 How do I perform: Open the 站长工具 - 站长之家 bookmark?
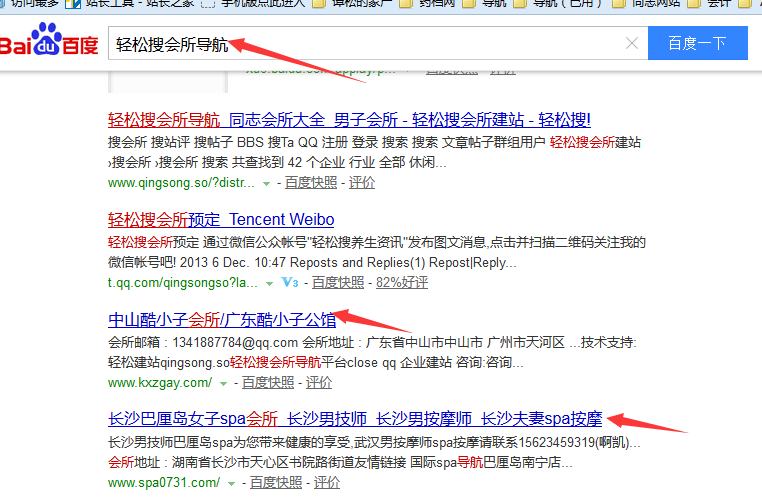[130, 3]
